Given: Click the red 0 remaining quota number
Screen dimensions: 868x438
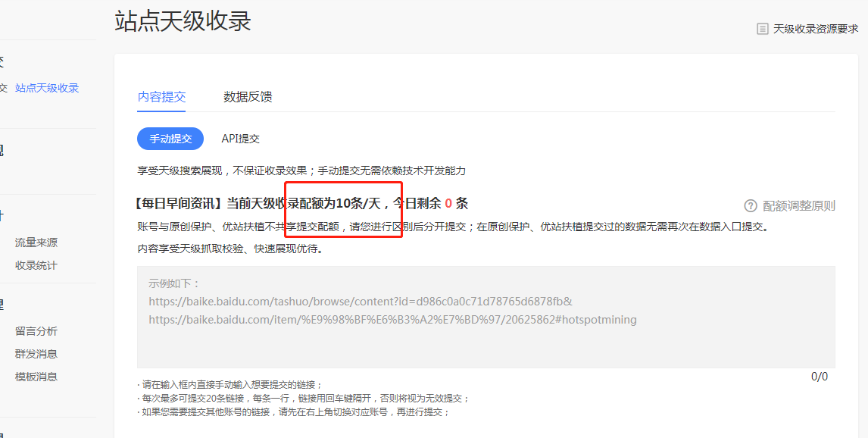Looking at the screenshot, I should point(448,203).
